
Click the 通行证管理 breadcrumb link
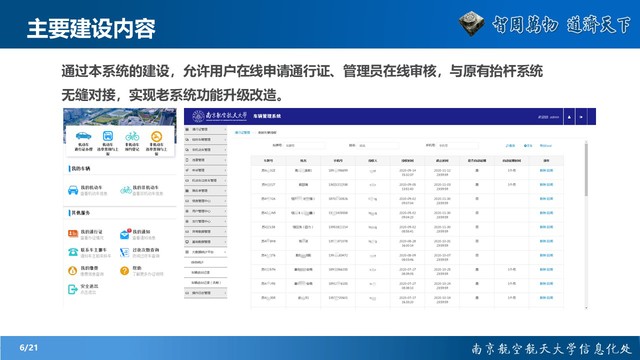[x=242, y=133]
